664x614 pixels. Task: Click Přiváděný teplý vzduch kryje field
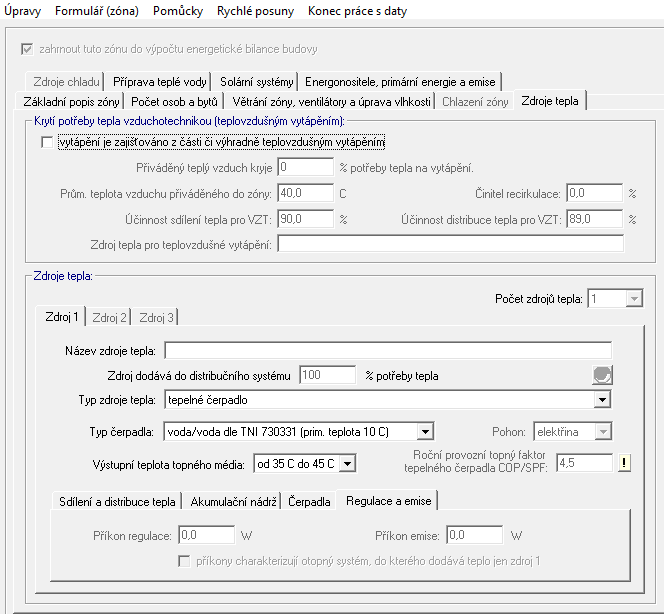pyautogui.click(x=305, y=167)
